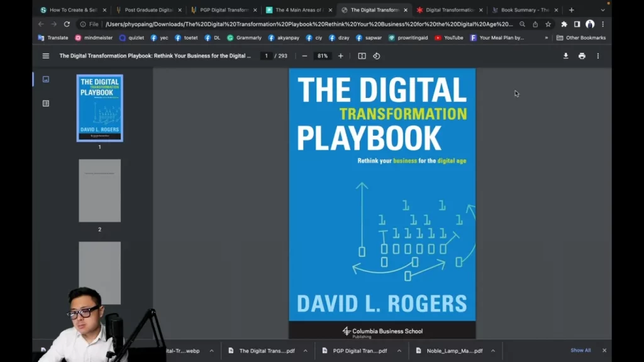Screen dimensions: 644x362
Task: Open Your Meal Plan bookmark
Action: pos(497,38)
